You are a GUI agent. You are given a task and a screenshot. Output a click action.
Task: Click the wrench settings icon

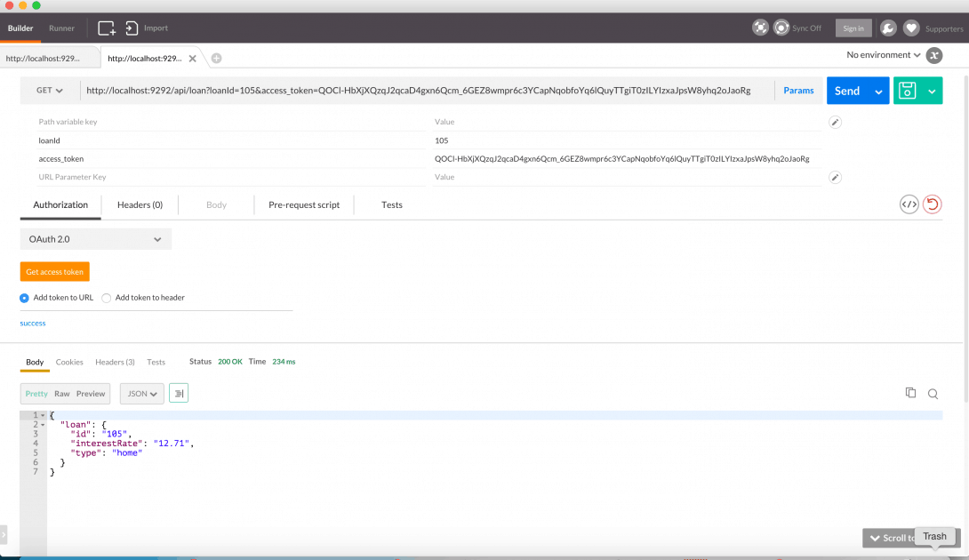click(x=888, y=28)
